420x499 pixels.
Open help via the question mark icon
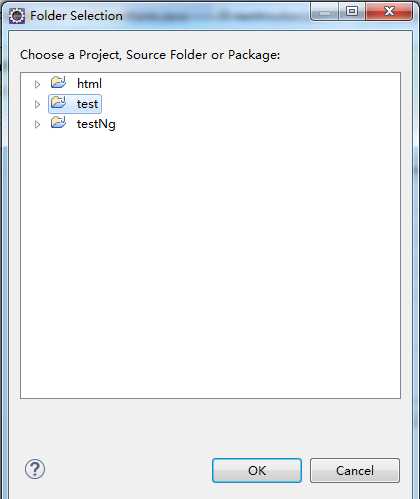click(35, 469)
